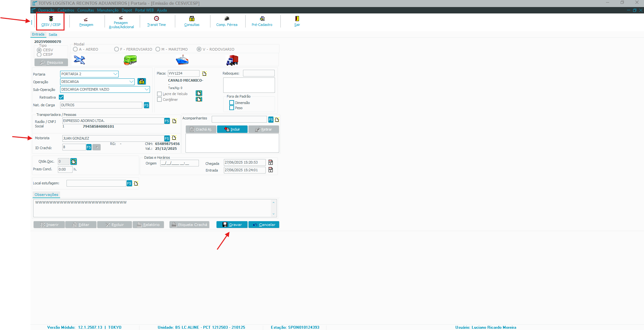Image resolution: width=644 pixels, height=330 pixels.
Task: Enable the Contêiner checkbox
Action: pyautogui.click(x=159, y=100)
